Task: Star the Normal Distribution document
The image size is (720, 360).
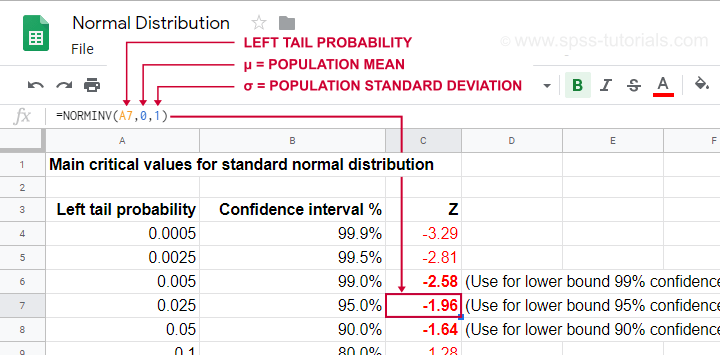Action: click(x=259, y=23)
